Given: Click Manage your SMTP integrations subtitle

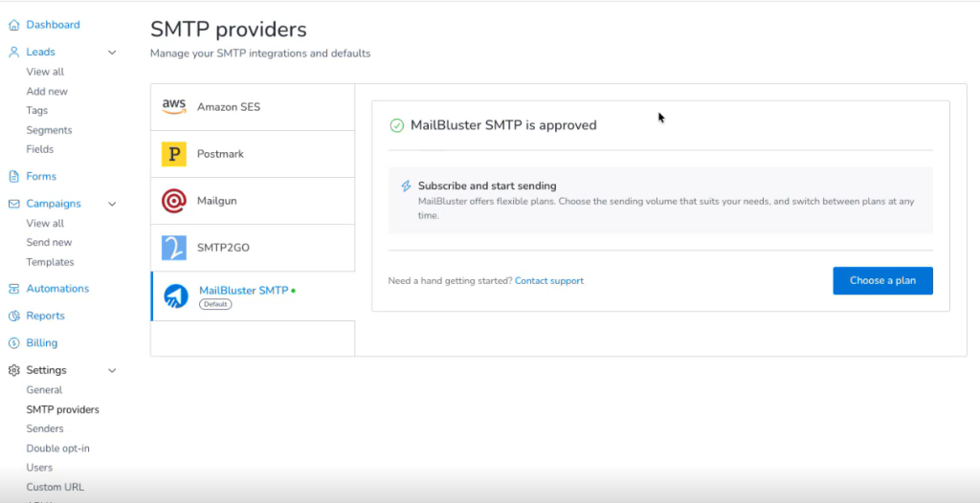Looking at the screenshot, I should click(260, 54).
